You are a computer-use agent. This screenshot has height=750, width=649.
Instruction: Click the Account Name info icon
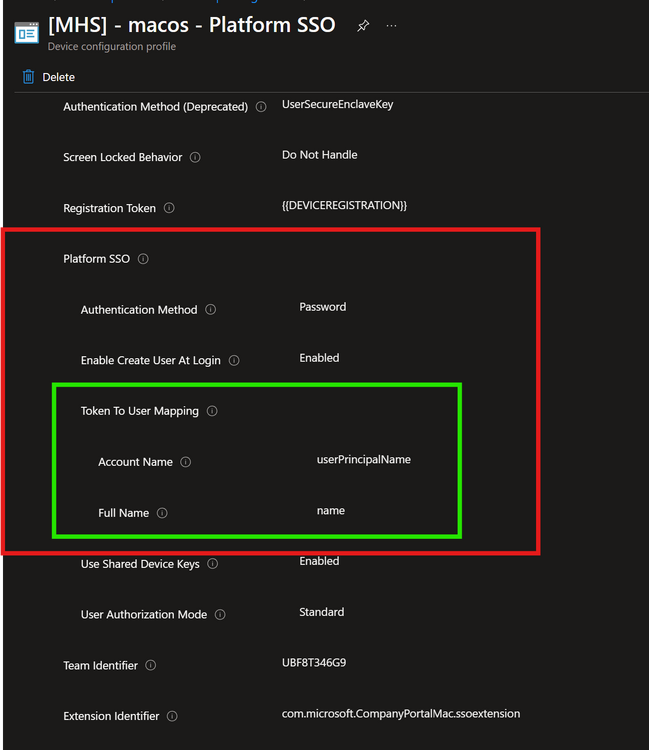(186, 462)
